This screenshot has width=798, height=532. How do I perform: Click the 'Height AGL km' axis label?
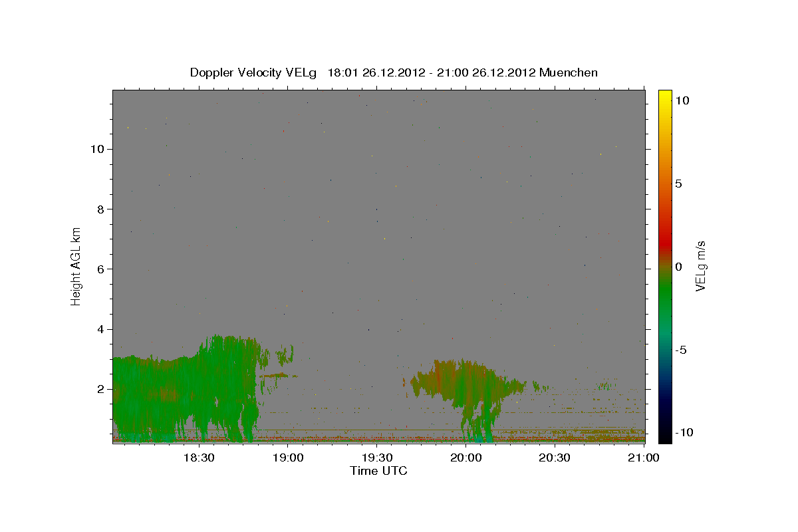76,267
